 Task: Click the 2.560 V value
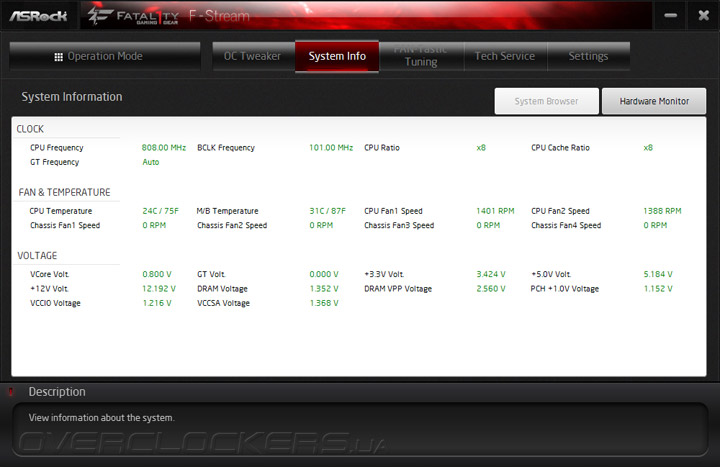491,289
